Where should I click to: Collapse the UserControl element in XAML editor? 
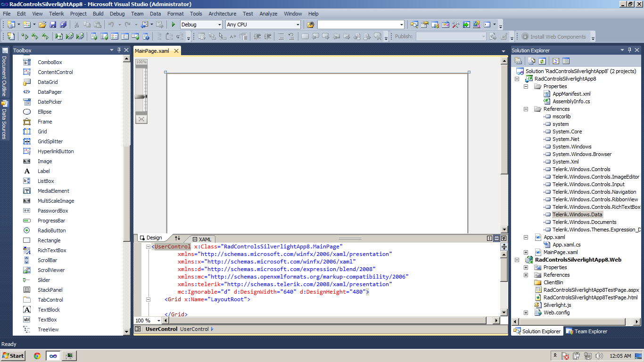click(148, 247)
